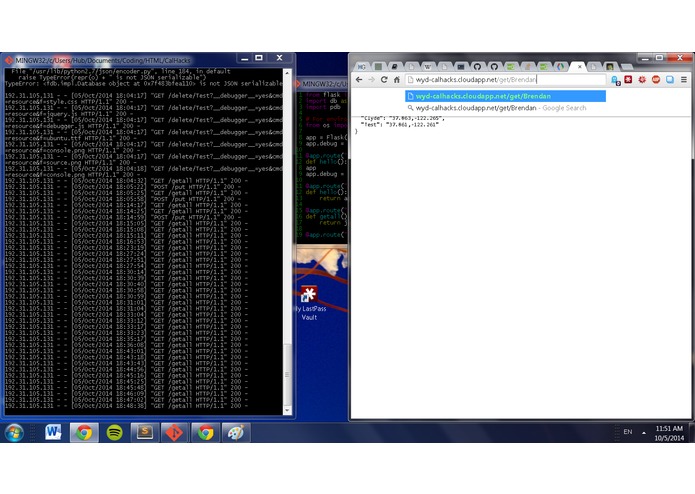The image size is (695, 494).
Task: Click the blue square extension icon
Action: pos(670,79)
